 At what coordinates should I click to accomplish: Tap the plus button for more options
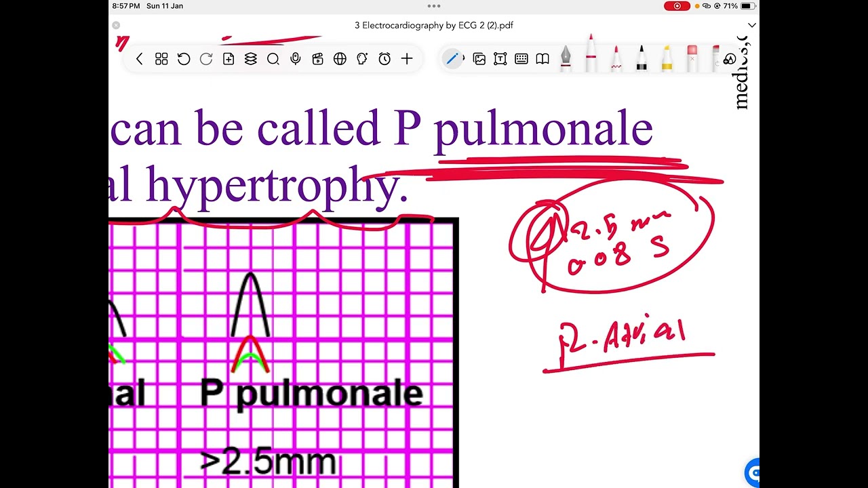pyautogui.click(x=407, y=59)
